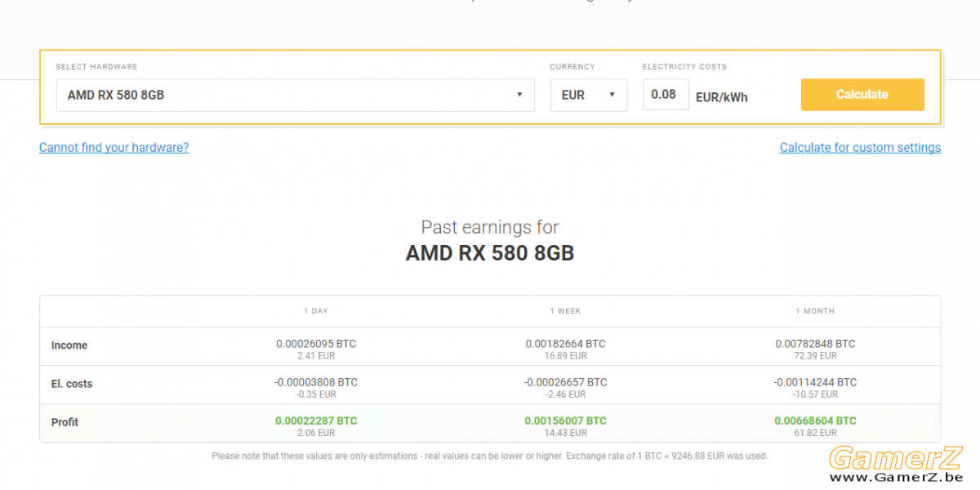This screenshot has height=490, width=980.
Task: Click the -2.46 EUR weekly cost
Action: [565, 394]
